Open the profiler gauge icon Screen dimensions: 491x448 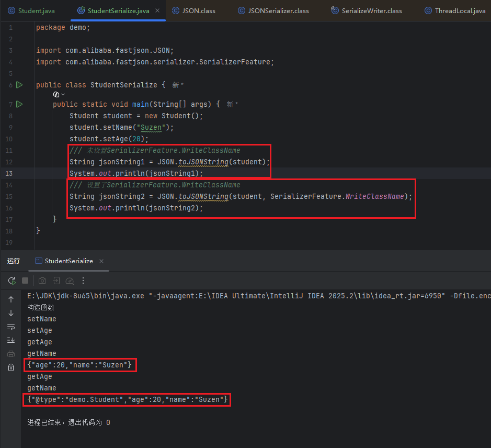(x=70, y=281)
